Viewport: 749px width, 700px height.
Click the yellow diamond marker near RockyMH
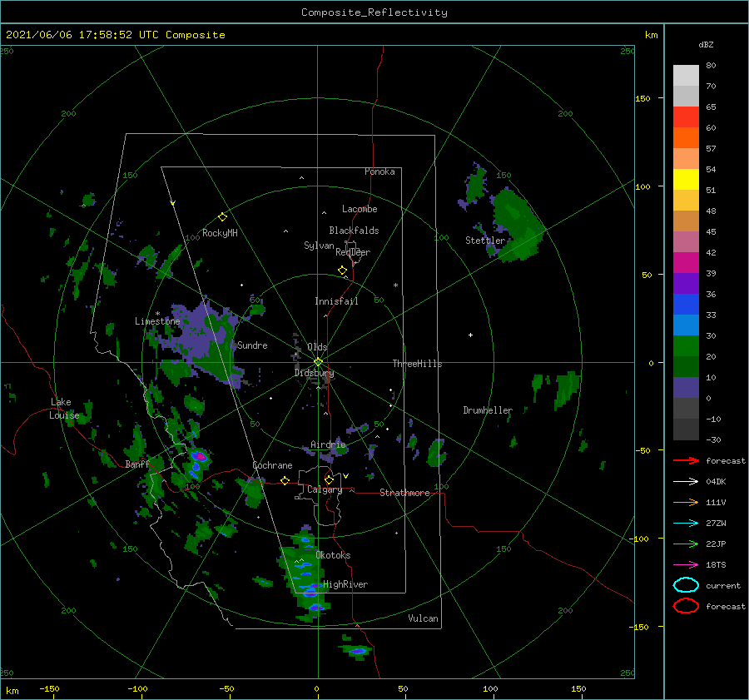click(x=222, y=217)
